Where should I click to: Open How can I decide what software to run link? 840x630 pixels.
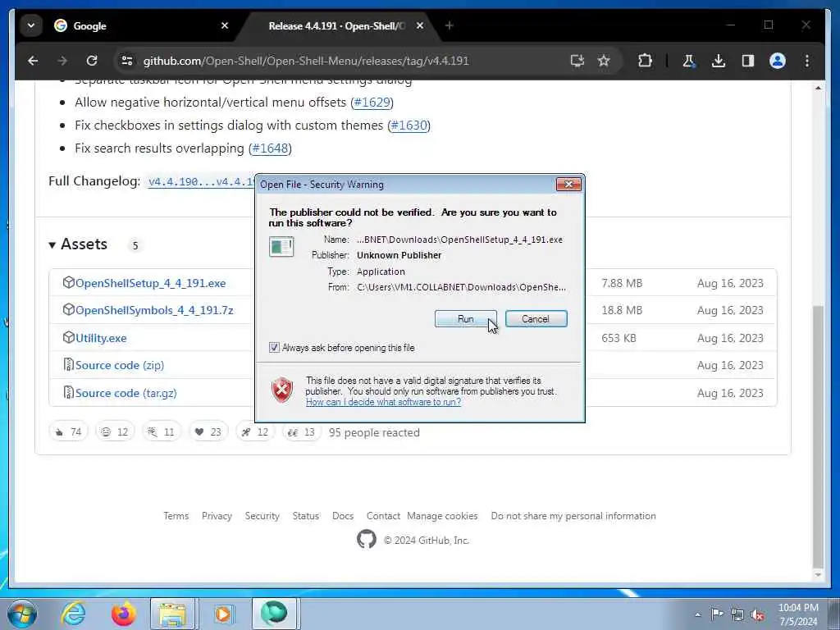(383, 402)
